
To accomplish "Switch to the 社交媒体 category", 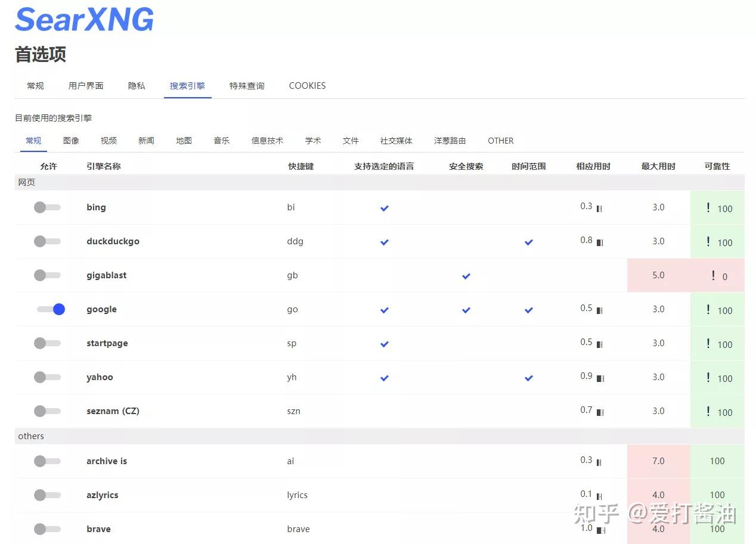I will (396, 141).
